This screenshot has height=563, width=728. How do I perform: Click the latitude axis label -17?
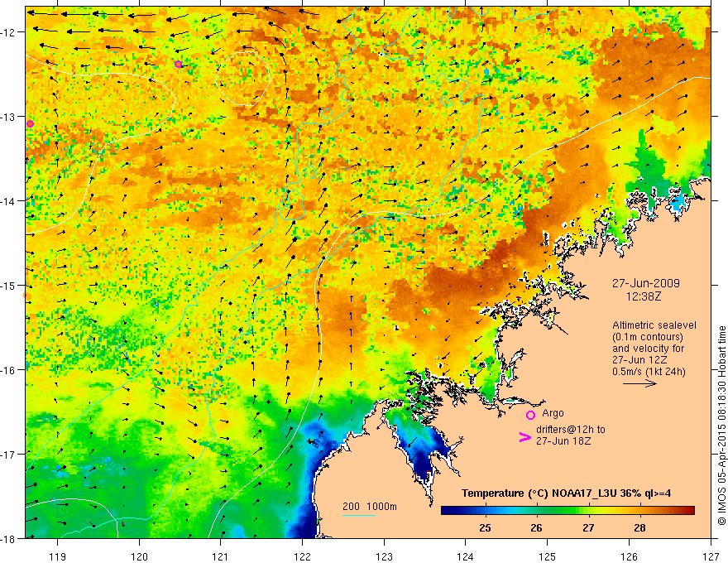[x=9, y=455]
